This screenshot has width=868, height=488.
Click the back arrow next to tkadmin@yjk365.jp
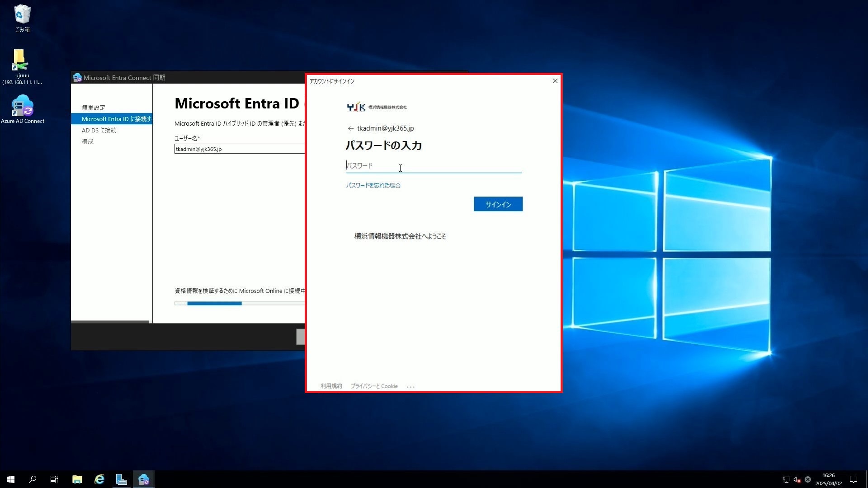pyautogui.click(x=350, y=129)
